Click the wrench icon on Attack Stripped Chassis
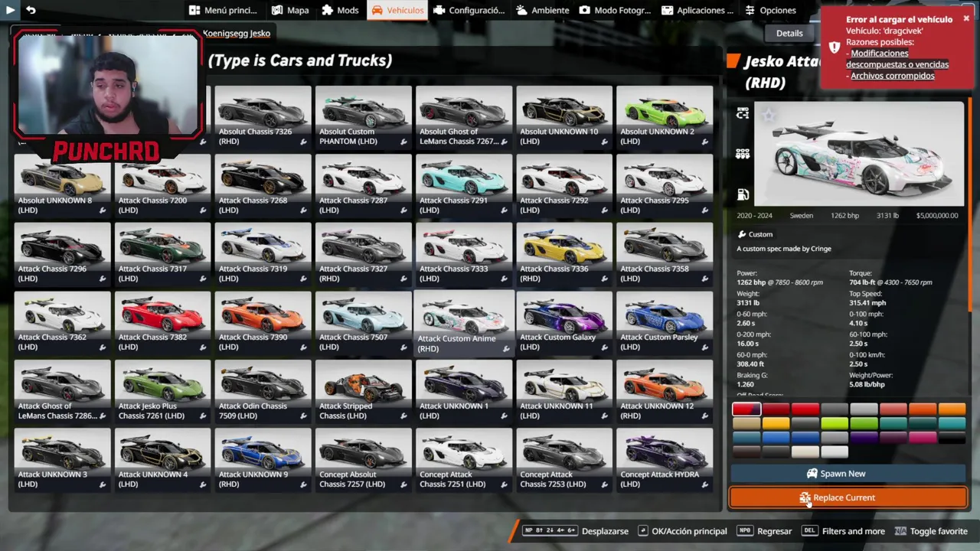Image resolution: width=980 pixels, height=551 pixels. 403,416
